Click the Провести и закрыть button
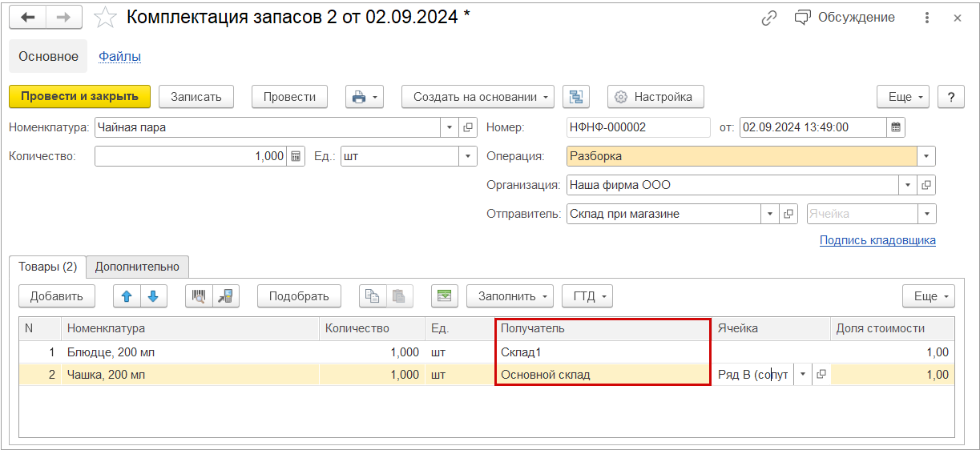The width and height of the screenshot is (980, 450). coord(79,97)
